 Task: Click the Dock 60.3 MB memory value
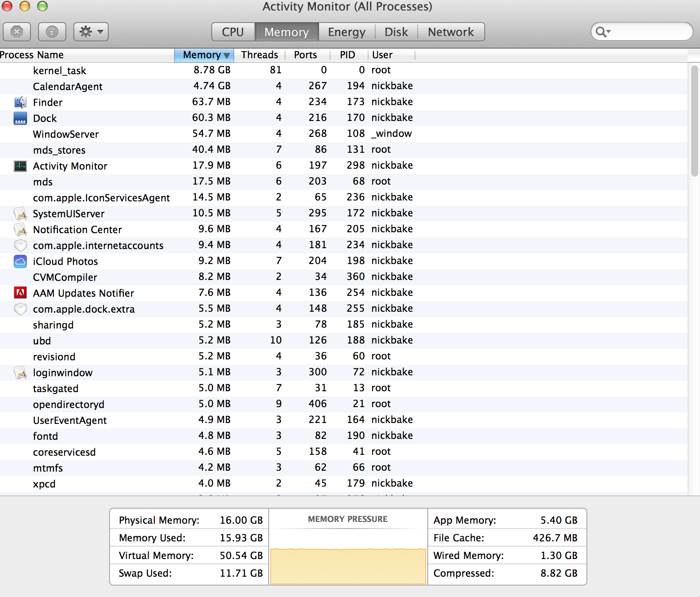(x=211, y=117)
